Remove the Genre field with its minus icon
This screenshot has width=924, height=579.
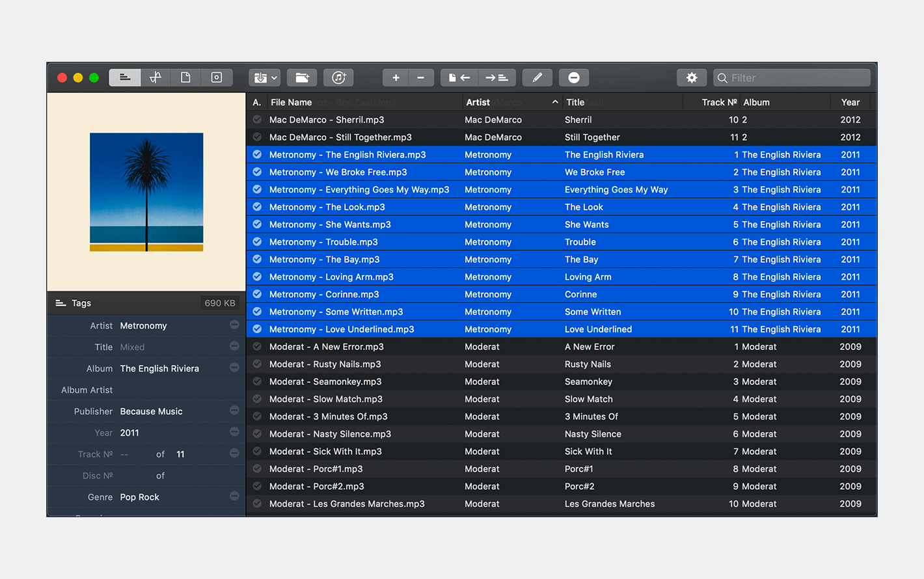pos(234,496)
